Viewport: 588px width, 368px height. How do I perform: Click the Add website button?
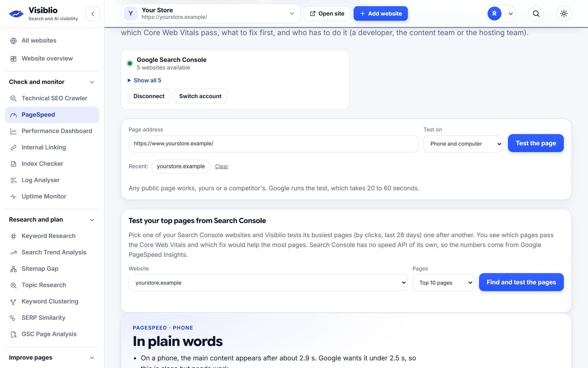tap(381, 14)
